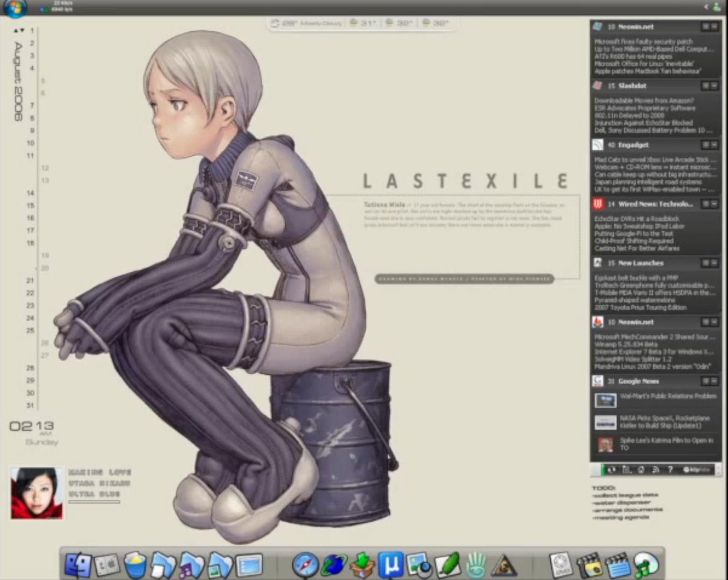
Task: Click the help question mark in KlipFolio toolbar
Action: [670, 470]
